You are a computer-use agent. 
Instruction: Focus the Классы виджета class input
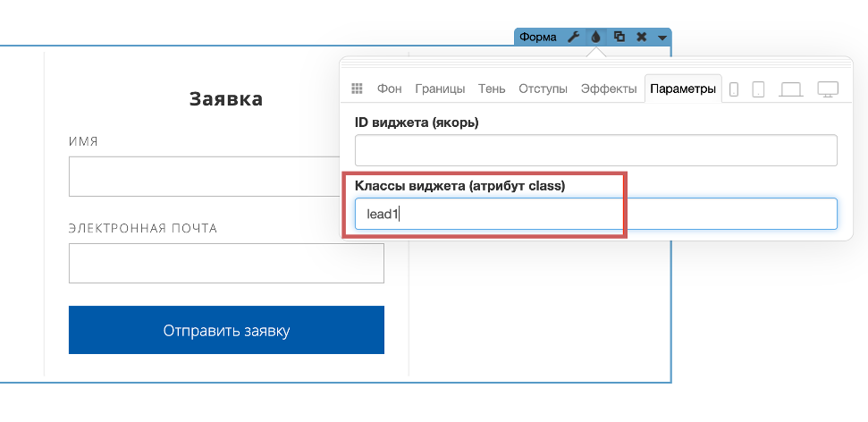(595, 214)
